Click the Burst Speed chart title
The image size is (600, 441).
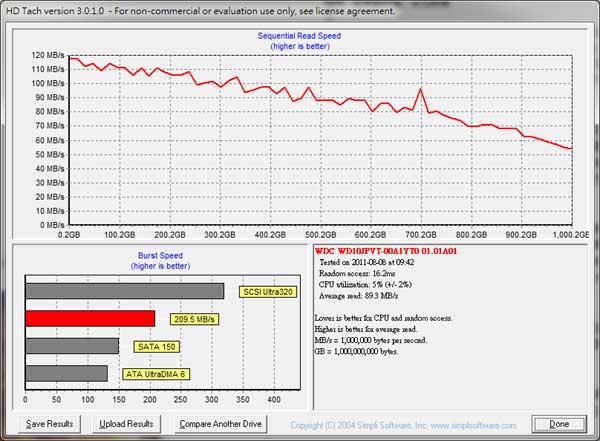pos(160,255)
